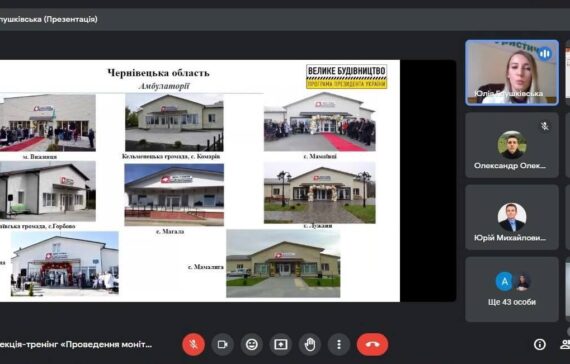Click the presentation header '(Презентація)' label
Viewport: 570px width, 364px height.
pos(71,19)
